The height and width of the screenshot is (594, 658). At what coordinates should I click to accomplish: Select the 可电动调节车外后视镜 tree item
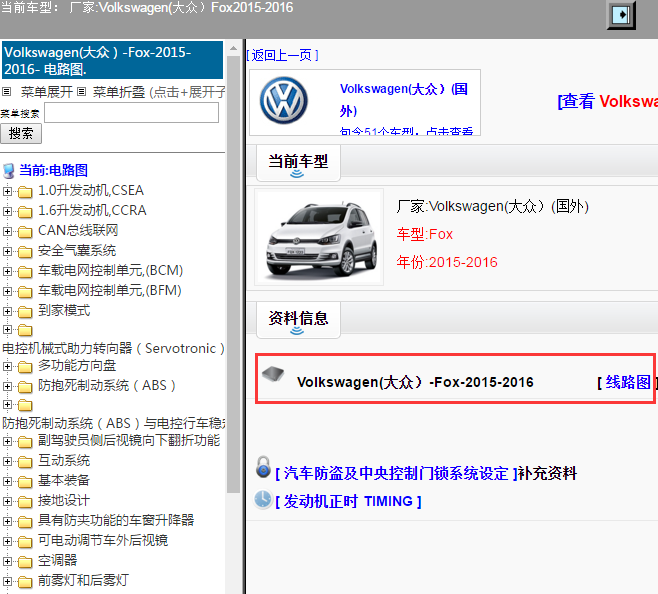tap(103, 540)
